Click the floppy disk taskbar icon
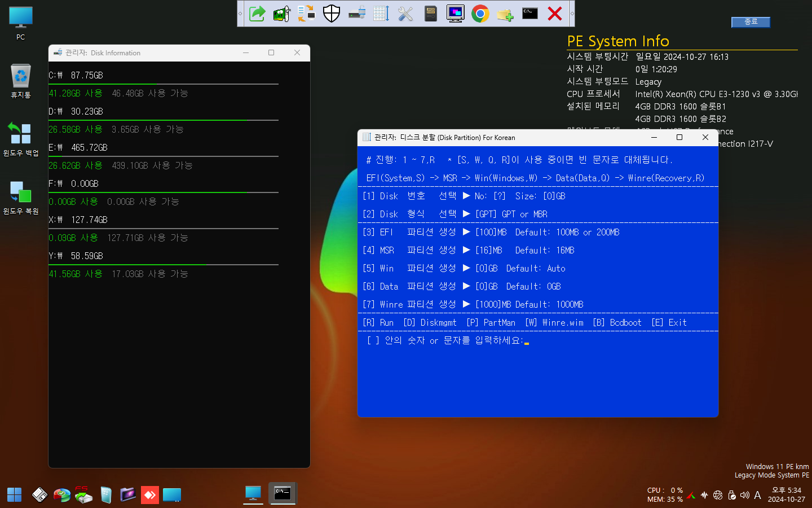 (39, 495)
